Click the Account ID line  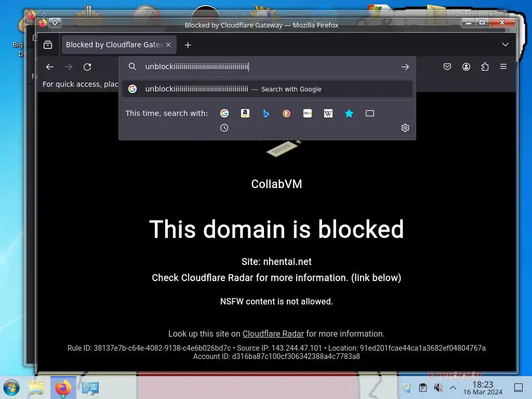(x=276, y=356)
